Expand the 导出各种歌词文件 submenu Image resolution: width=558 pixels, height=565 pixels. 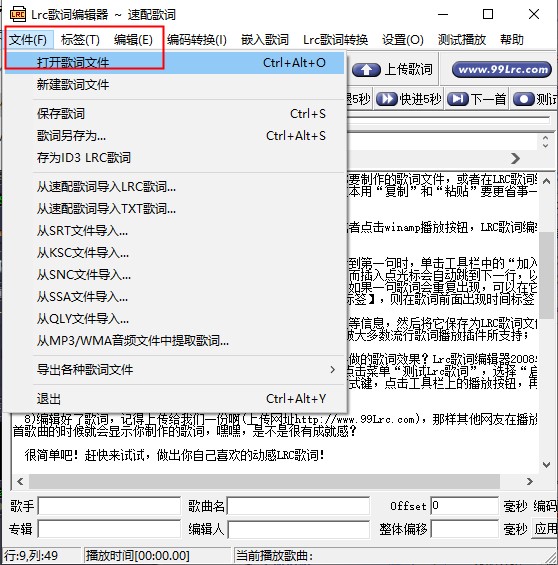point(174,370)
